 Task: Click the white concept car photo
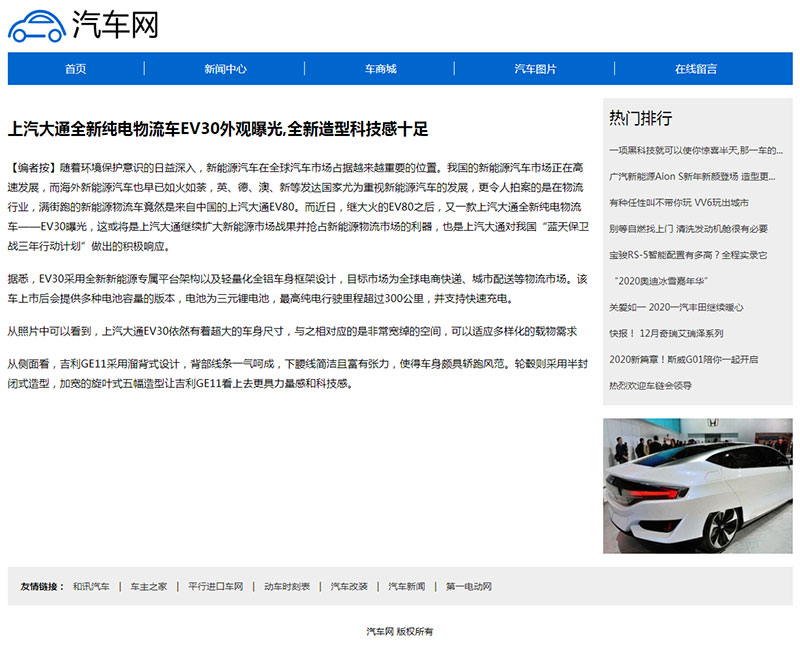click(697, 486)
